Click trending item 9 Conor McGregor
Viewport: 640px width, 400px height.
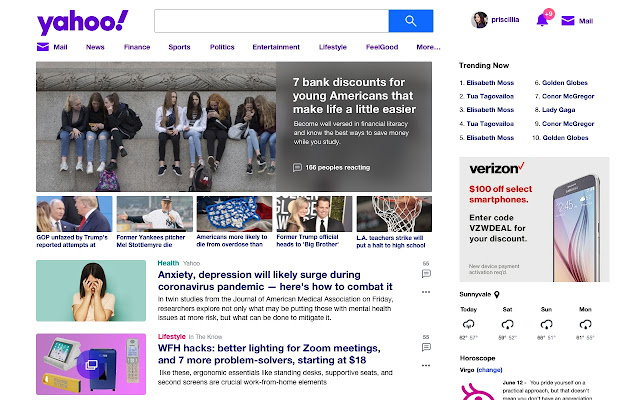pyautogui.click(x=568, y=124)
